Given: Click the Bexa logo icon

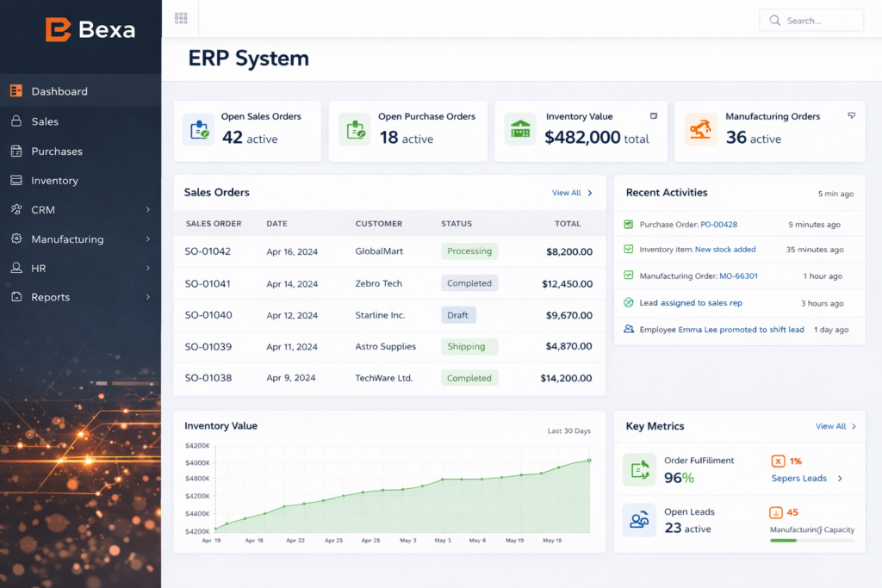Looking at the screenshot, I should [x=59, y=29].
